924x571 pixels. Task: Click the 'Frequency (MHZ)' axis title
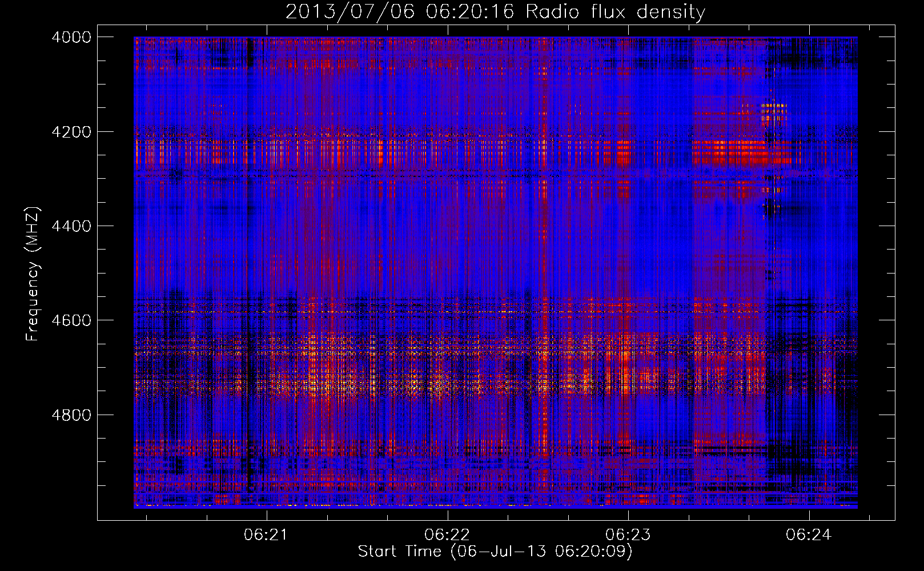coord(33,274)
